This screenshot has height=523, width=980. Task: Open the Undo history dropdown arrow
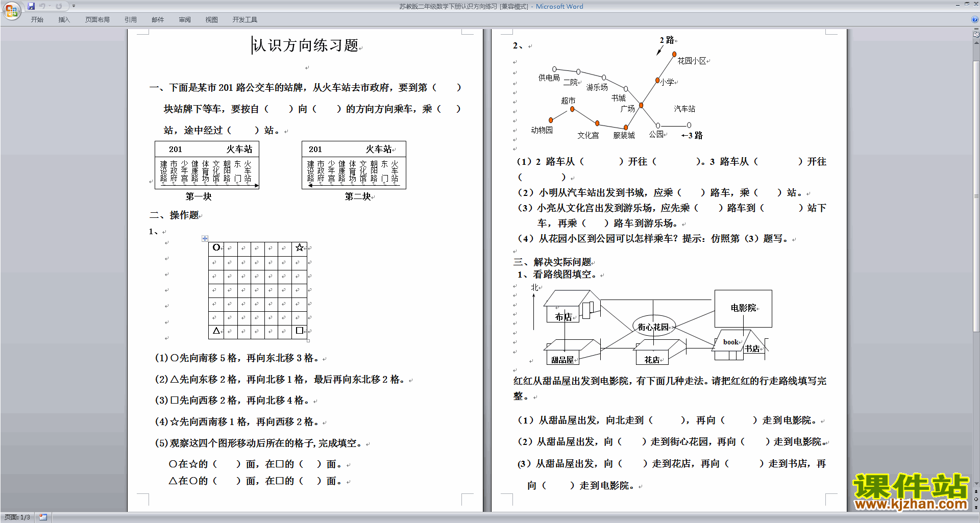click(x=50, y=6)
